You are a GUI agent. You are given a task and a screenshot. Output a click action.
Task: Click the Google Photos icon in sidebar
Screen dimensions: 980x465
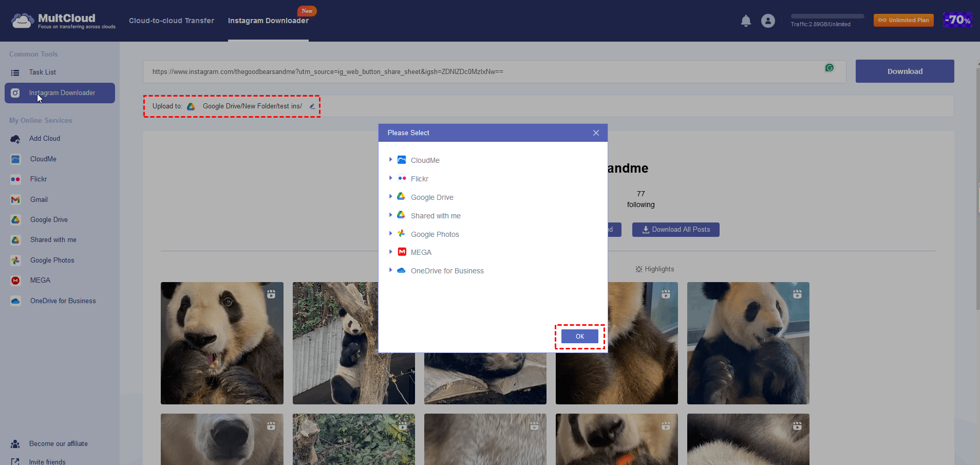click(x=15, y=261)
